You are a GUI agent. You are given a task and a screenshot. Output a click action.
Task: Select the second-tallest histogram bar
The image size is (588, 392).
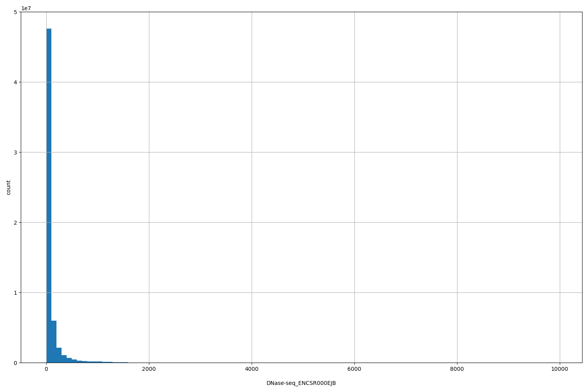pyautogui.click(x=53, y=341)
